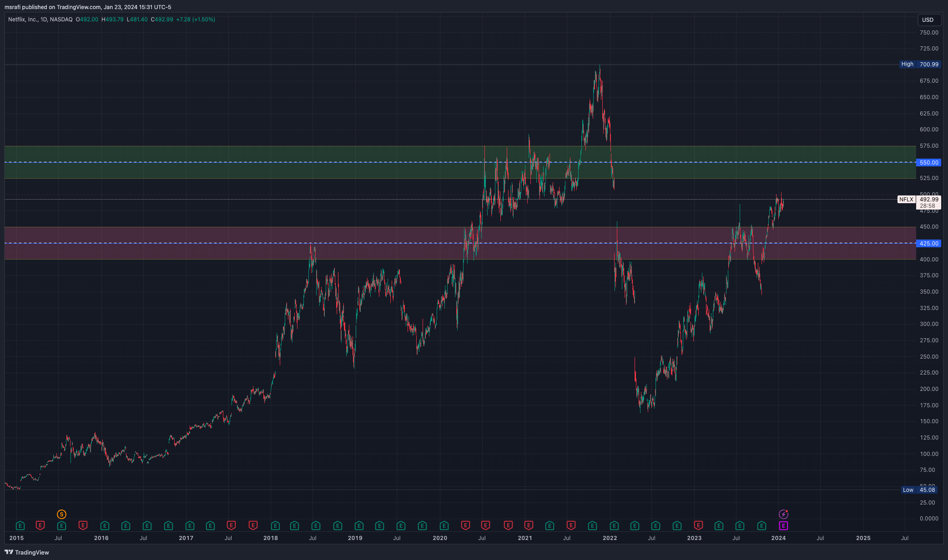Click the October 2023 green earnings marker
The image size is (948, 560).
click(761, 526)
